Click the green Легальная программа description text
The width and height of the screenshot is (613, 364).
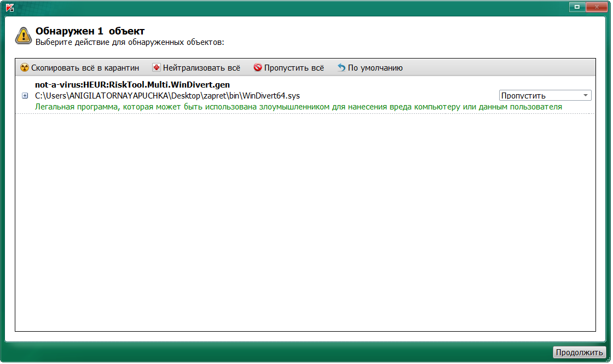pyautogui.click(x=298, y=107)
